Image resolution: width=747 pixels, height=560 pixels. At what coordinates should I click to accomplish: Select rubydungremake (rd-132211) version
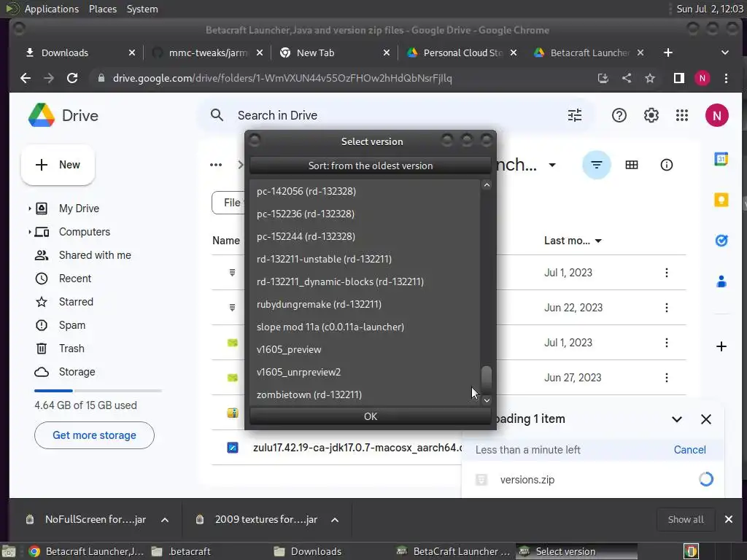coord(365,304)
